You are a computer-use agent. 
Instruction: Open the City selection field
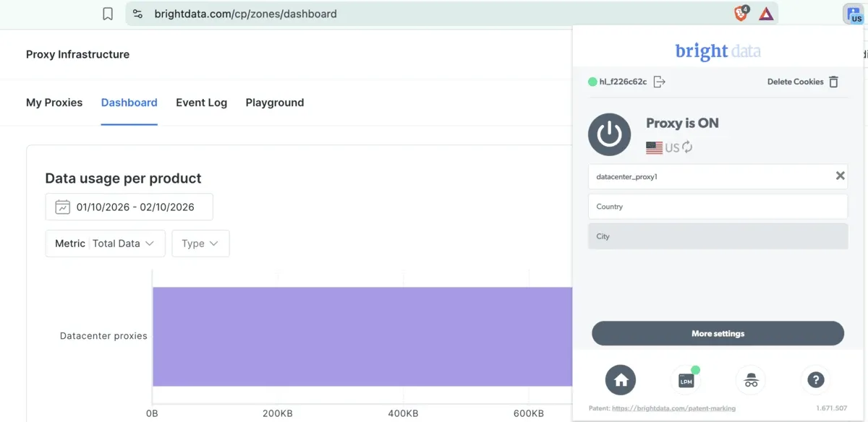click(718, 236)
